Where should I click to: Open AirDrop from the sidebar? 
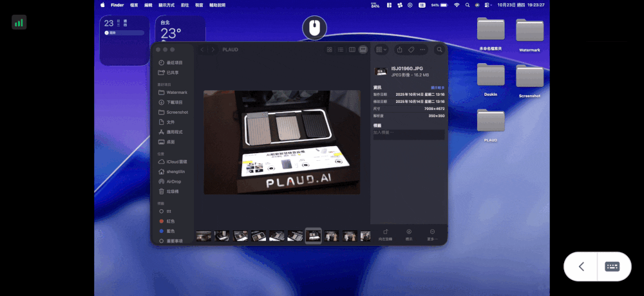(x=173, y=181)
